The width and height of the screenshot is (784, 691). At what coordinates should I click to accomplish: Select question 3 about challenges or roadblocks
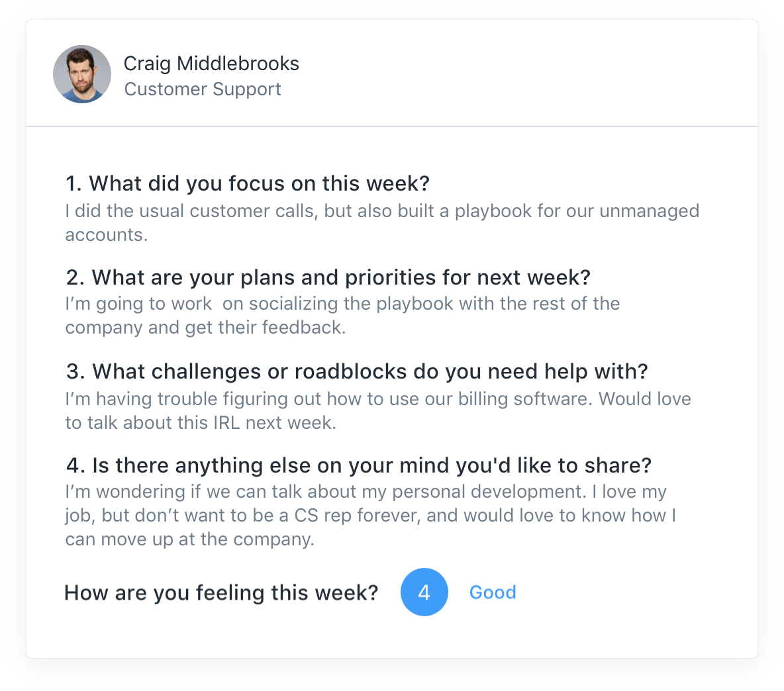click(x=357, y=371)
